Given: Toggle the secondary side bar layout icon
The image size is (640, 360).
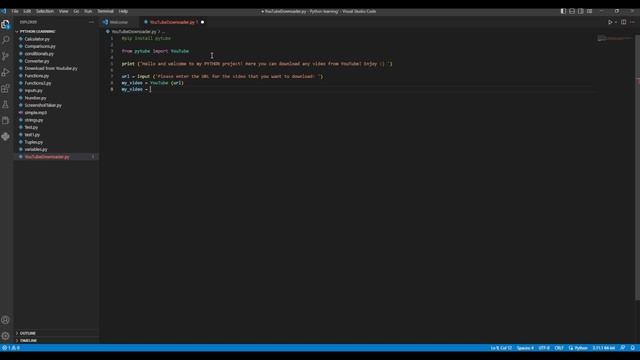Looking at the screenshot, I should [580, 11].
